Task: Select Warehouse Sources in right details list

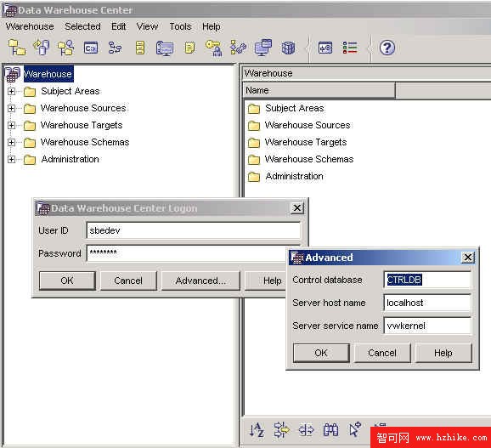Action: click(x=308, y=125)
